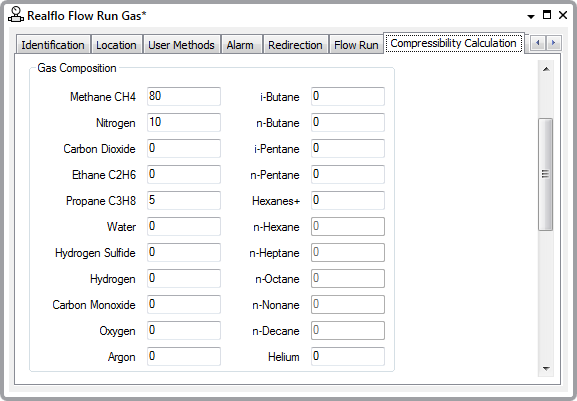This screenshot has height=401, width=577.
Task: Click the scrollbar up arrow
Action: coord(546,69)
